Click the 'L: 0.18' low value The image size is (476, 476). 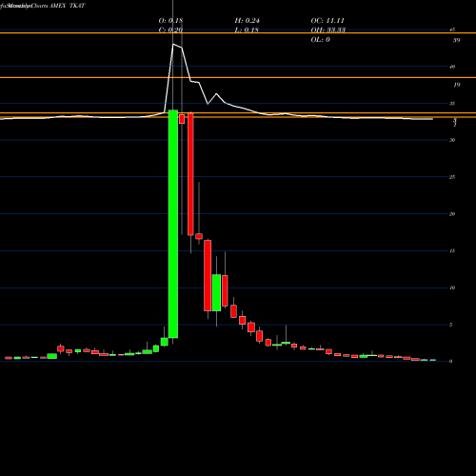[247, 30]
